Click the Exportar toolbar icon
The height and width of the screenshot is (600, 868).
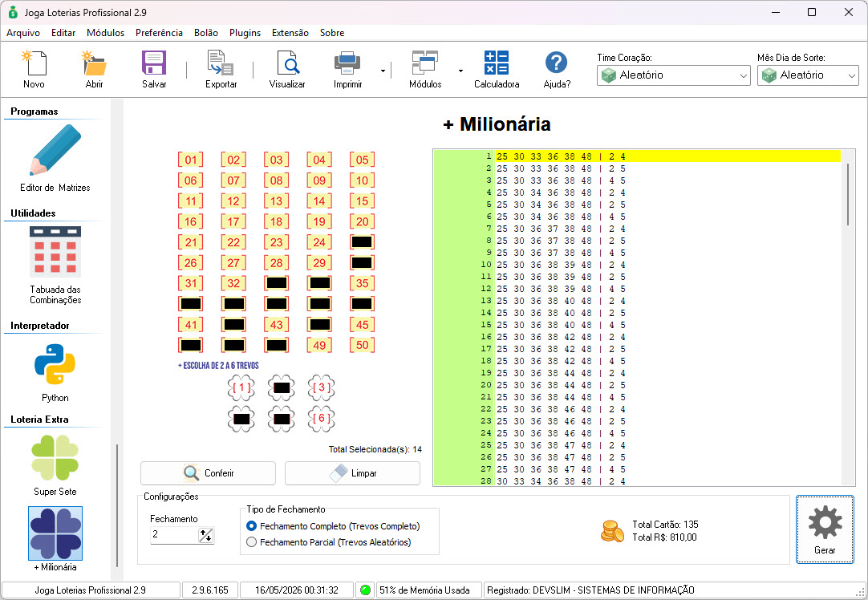[221, 63]
